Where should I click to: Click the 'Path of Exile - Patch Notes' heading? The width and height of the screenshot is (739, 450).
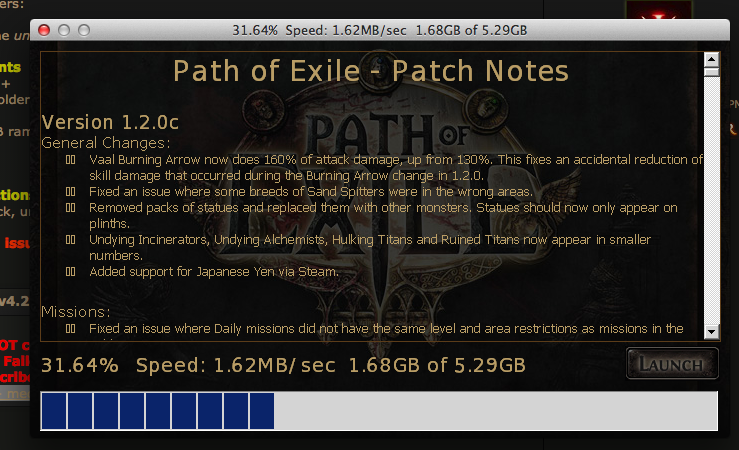tap(371, 71)
